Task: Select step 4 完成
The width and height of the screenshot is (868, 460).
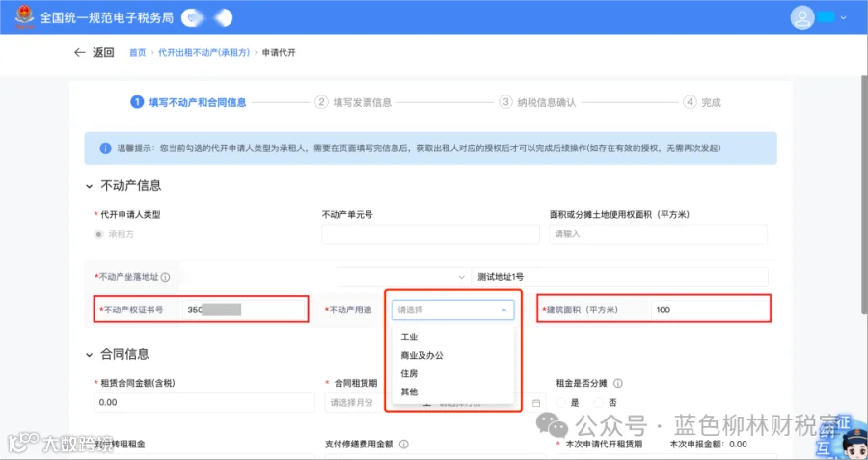Action: click(x=702, y=102)
